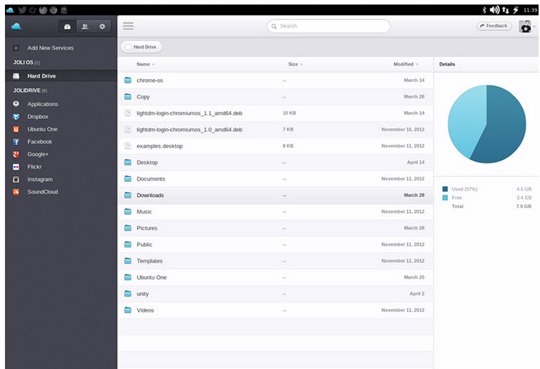Open the Instagram service in the sidebar
Image resolution: width=540 pixels, height=369 pixels.
40,179
